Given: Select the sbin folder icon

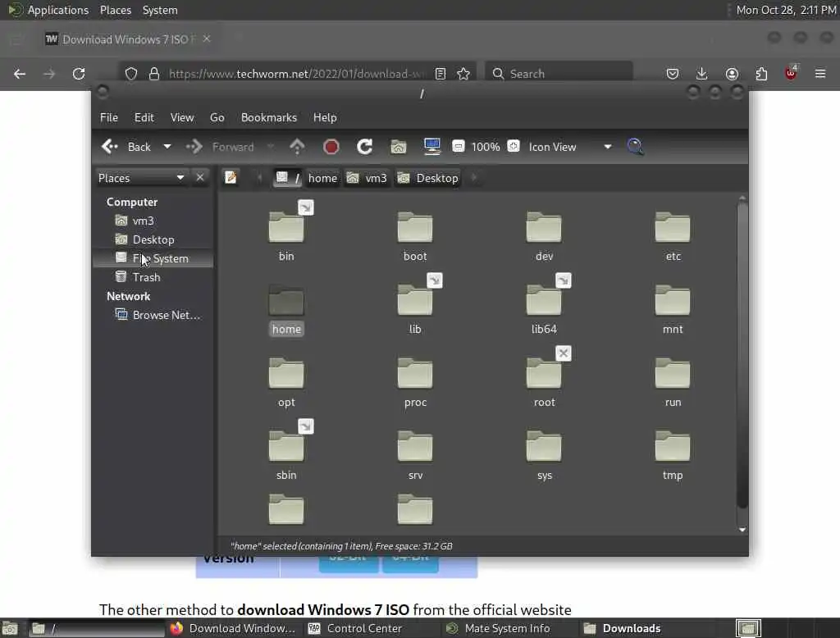Looking at the screenshot, I should click(x=286, y=445).
